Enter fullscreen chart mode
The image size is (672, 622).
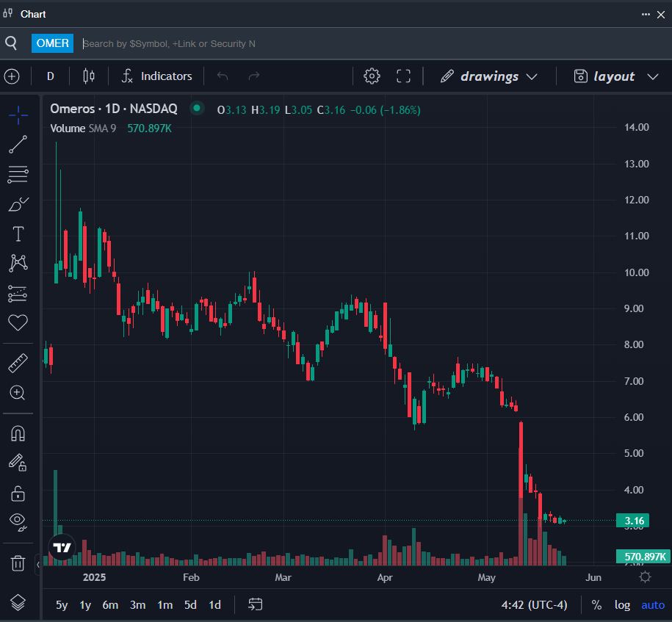403,76
